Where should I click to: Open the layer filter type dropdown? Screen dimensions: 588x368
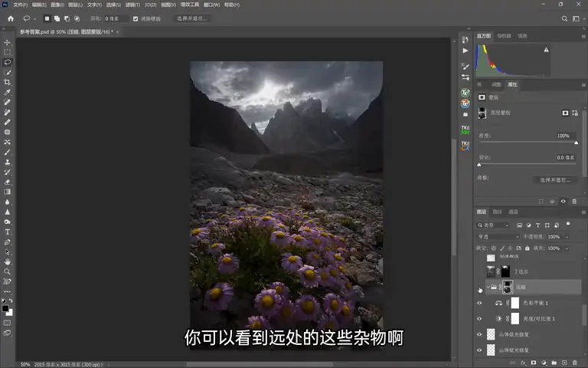[x=493, y=225]
